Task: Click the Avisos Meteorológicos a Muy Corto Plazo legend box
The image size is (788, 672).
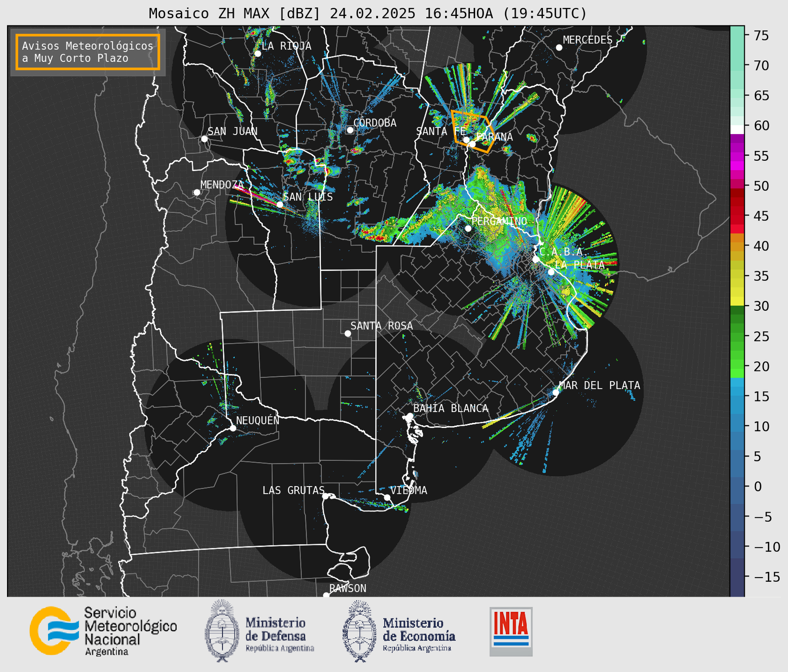Action: pos(88,52)
